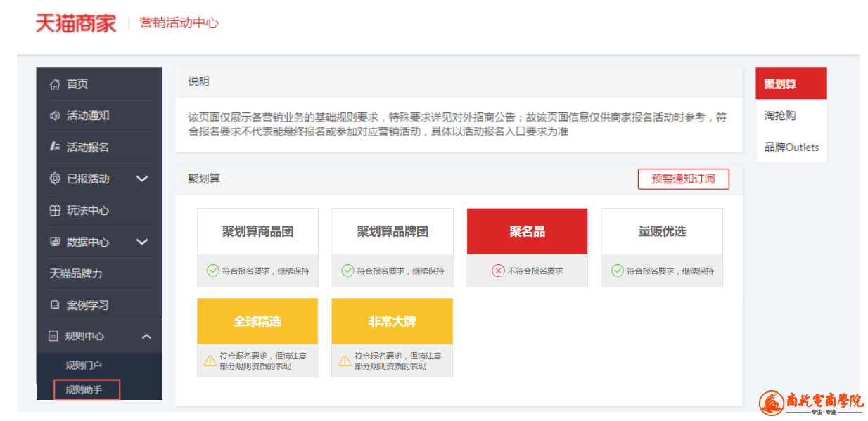The image size is (868, 421).
Task: Open 规则助手 in the sidebar
Action: [84, 389]
